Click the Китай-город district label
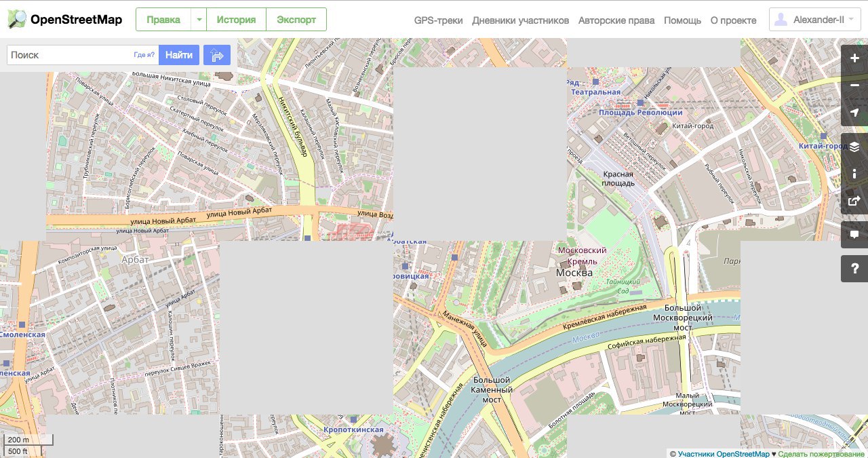This screenshot has height=458, width=868. point(692,126)
